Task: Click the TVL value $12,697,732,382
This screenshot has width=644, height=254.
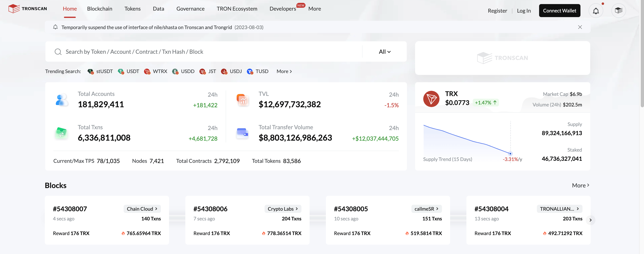Action: click(x=289, y=104)
